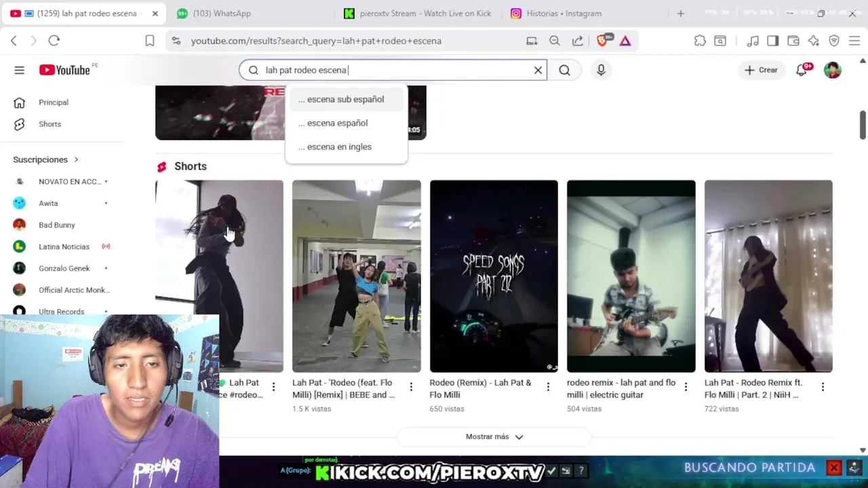Toggle the browser sidebar panel
868x488 pixels.
773,41
